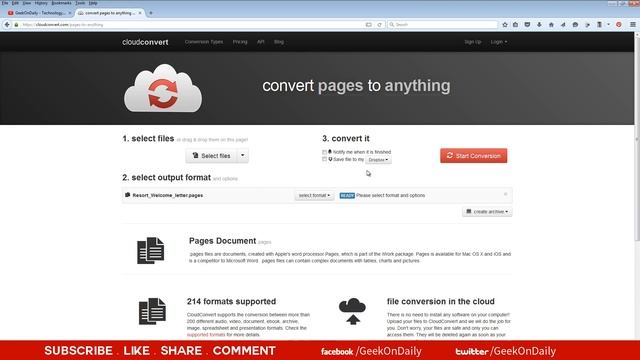This screenshot has height=360, width=640.
Task: Open the Help menu
Action: click(x=93, y=3)
